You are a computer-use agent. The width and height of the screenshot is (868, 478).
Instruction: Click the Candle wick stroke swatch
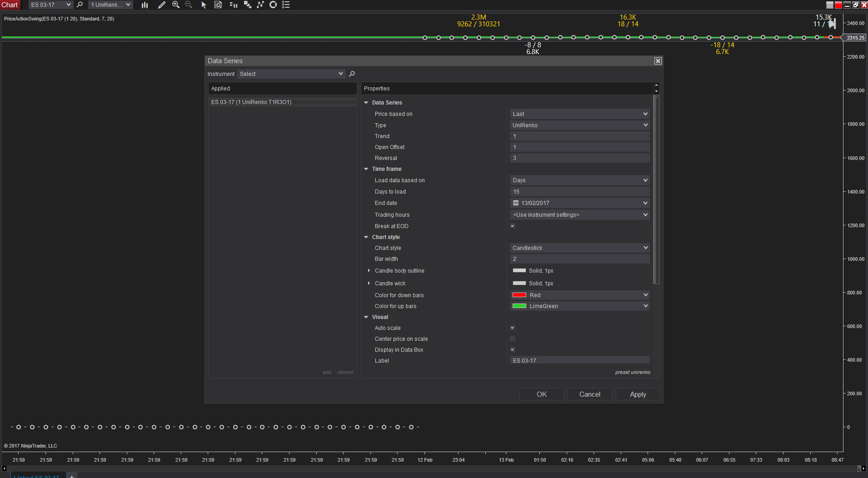coord(519,283)
